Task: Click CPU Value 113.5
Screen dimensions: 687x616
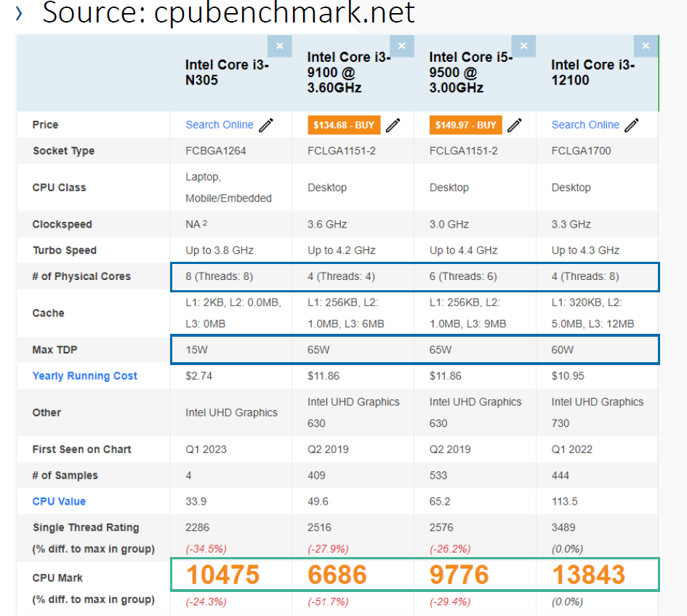Action: (x=564, y=502)
